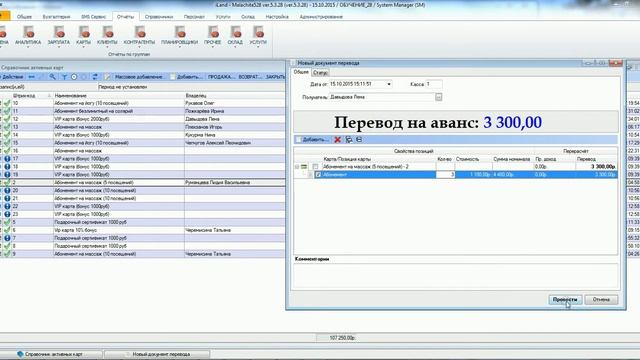Click blue info status icon of card 20
Screen dimensions: 640x360
pos(7,191)
